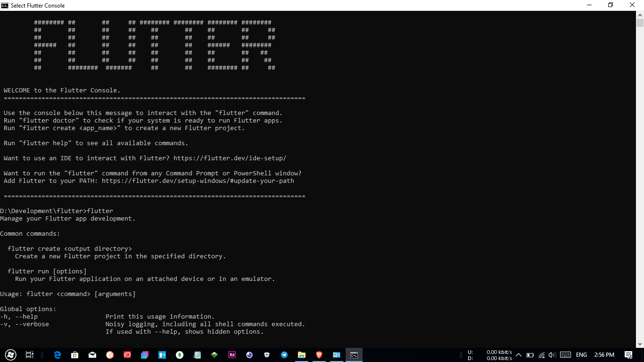Click the console vertical scrollbar thumb
The width and height of the screenshot is (644, 362).
point(640,23)
